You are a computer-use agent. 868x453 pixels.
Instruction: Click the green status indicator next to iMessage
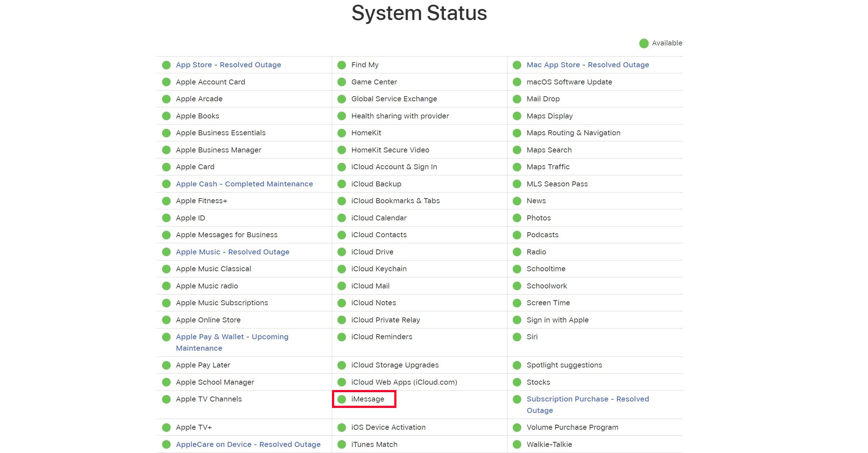(x=342, y=399)
